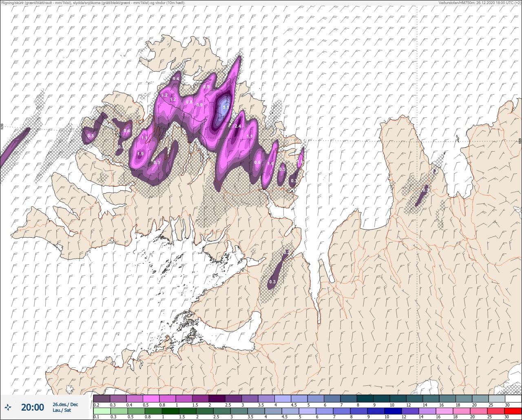Screen dimensions: 522x420
Task: Click the N99 label on the right map edge
Action: tap(520, 141)
